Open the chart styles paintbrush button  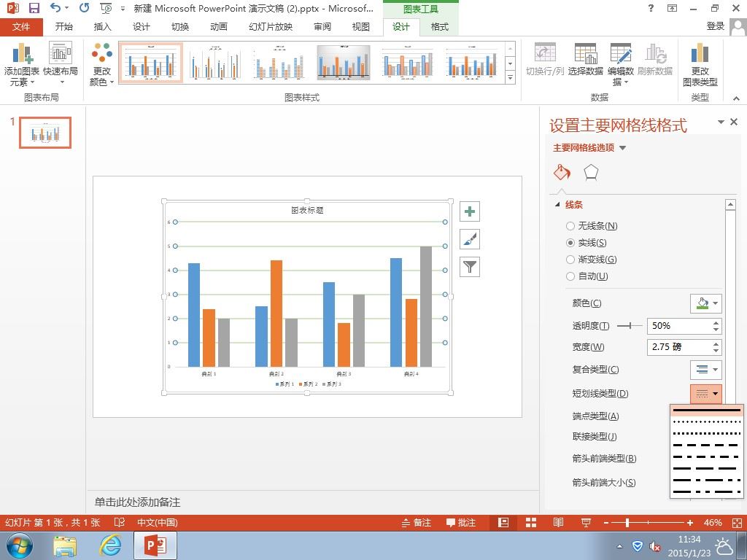[470, 239]
